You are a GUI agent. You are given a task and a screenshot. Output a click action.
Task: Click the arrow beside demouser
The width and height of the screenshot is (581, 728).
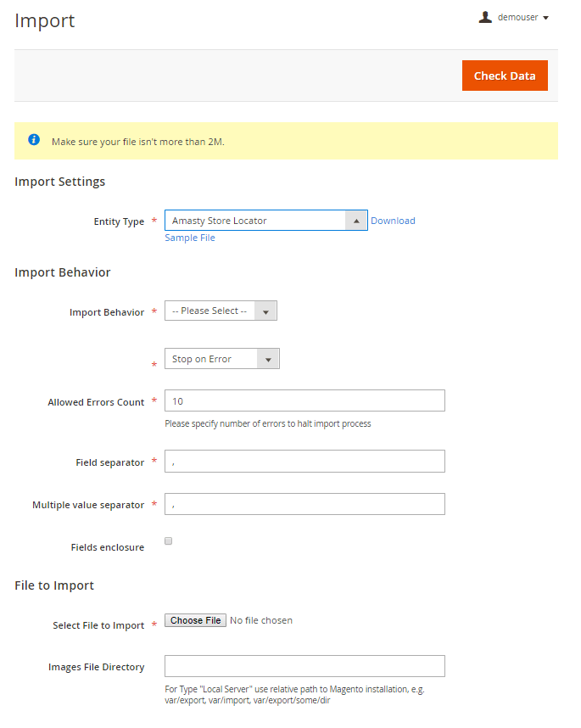click(545, 18)
